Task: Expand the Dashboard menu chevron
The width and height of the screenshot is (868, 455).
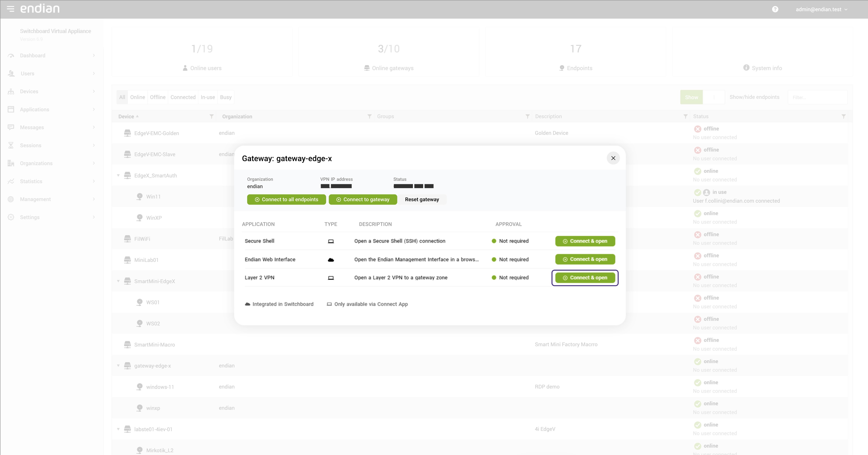Action: (x=94, y=55)
